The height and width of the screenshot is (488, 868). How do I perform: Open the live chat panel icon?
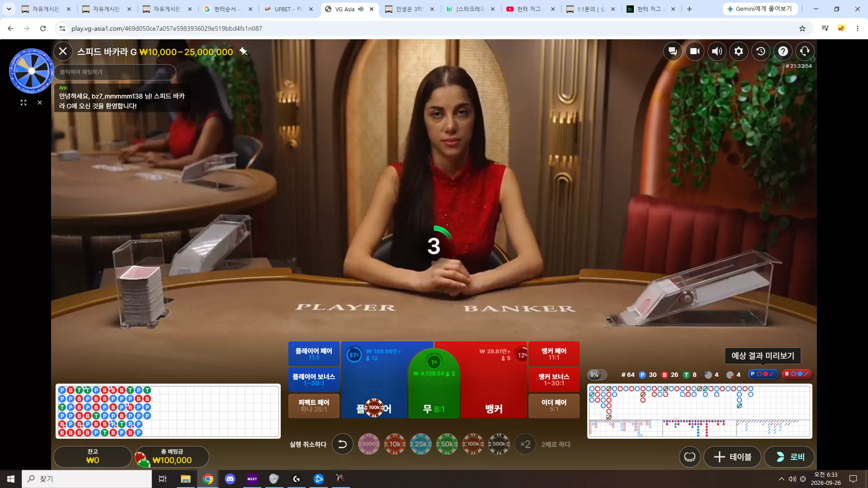pos(673,52)
